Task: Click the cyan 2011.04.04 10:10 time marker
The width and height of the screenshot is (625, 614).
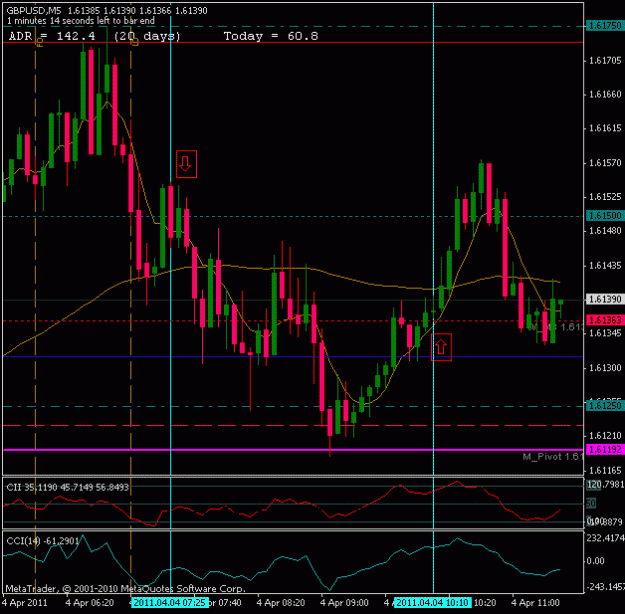Action: coord(433,602)
